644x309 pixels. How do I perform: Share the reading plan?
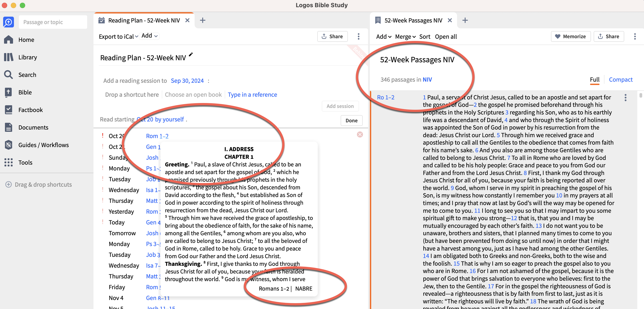pos(332,36)
